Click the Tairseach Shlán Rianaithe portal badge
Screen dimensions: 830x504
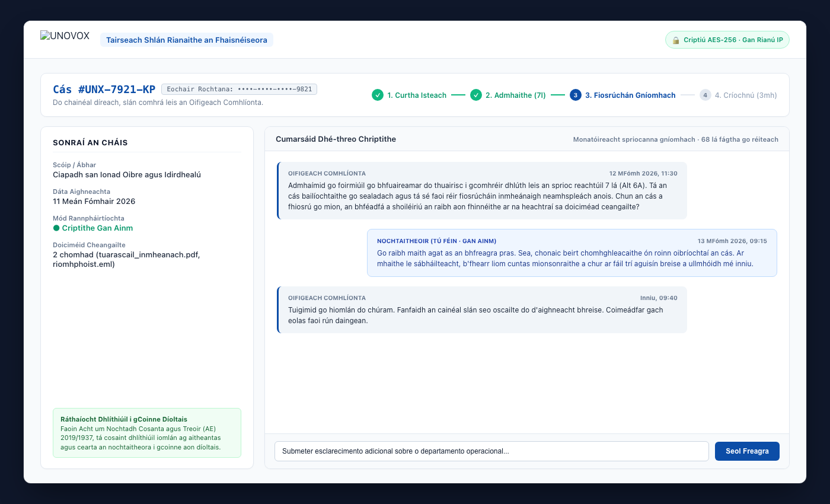point(187,40)
